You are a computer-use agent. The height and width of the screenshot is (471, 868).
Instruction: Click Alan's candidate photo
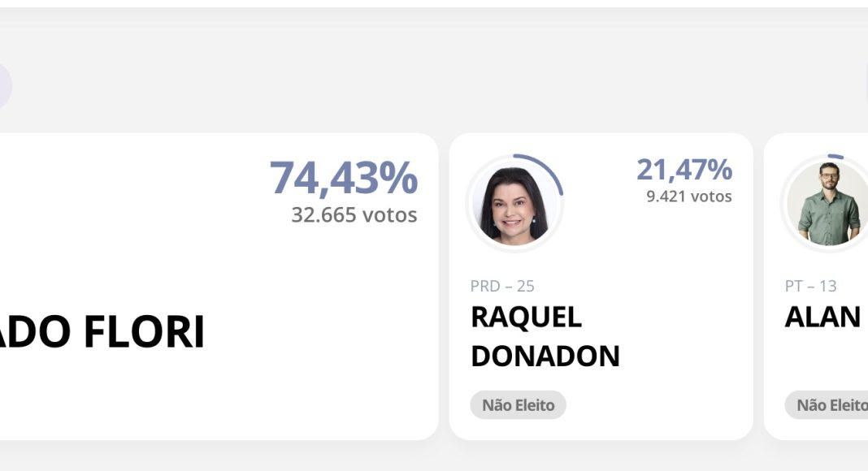coord(827,204)
